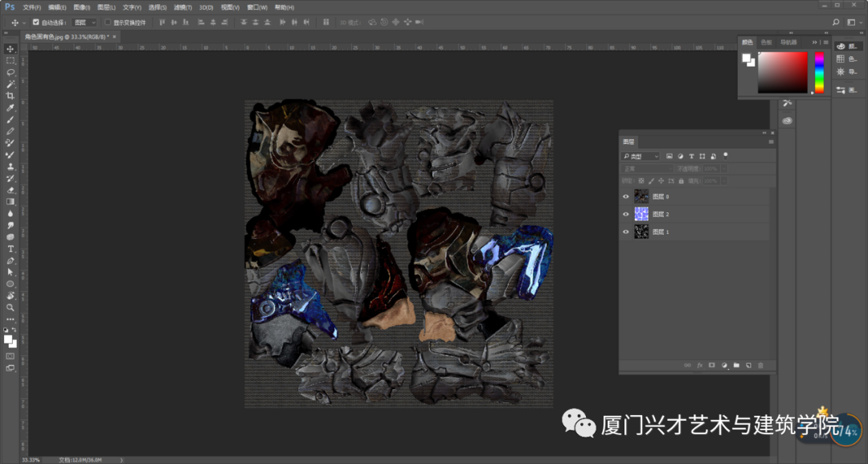The height and width of the screenshot is (464, 868).
Task: Select the Horizontal Type tool
Action: [x=10, y=248]
